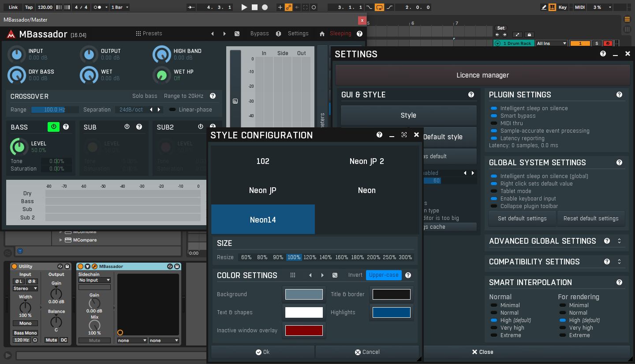Open Color Settings presets grid icon
Screen dimensions: 635x364
[x=293, y=275]
